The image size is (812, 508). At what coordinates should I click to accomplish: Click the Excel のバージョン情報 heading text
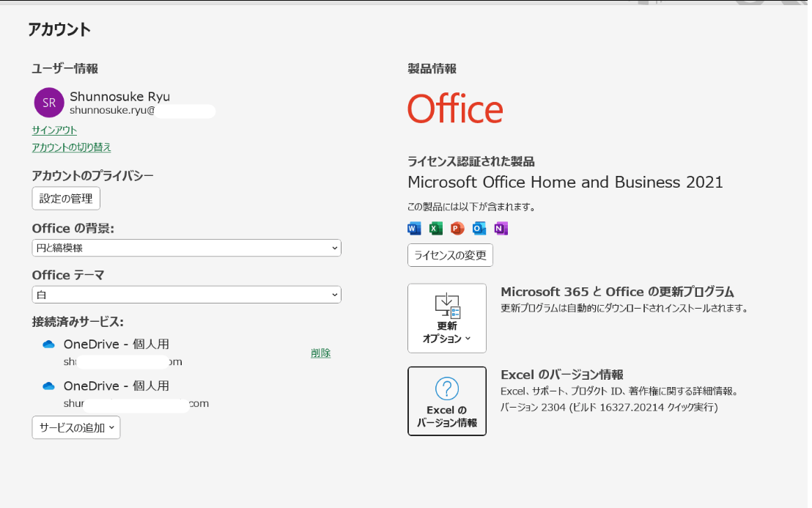pos(562,375)
